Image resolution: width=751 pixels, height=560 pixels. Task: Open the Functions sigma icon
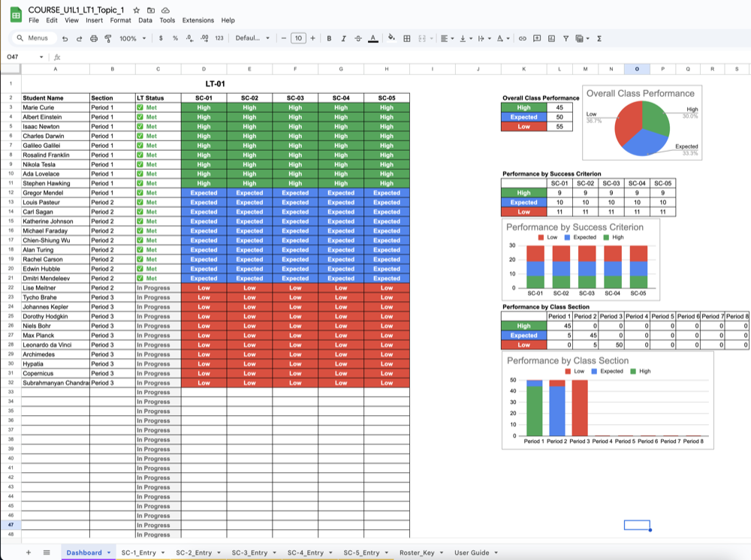tap(599, 38)
